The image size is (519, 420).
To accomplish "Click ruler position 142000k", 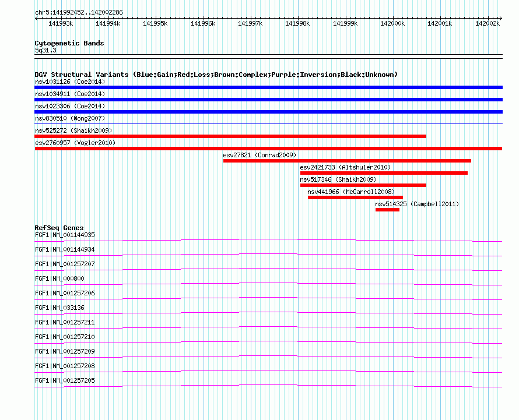I will 392,23.
